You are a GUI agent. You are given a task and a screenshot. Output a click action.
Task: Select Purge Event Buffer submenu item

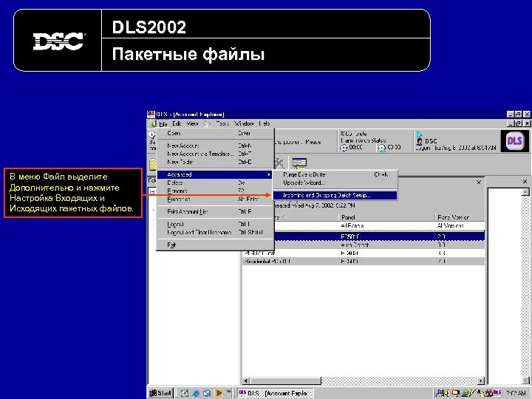pos(335,174)
